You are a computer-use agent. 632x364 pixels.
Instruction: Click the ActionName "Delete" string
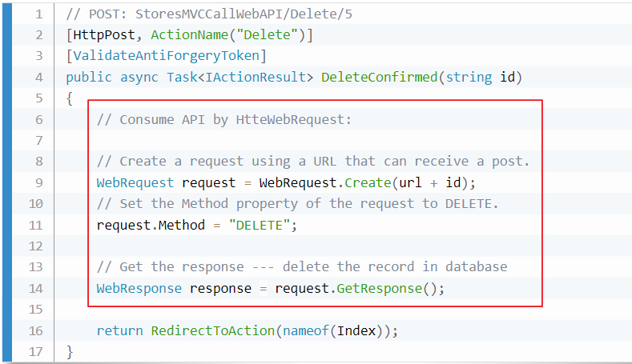point(270,35)
